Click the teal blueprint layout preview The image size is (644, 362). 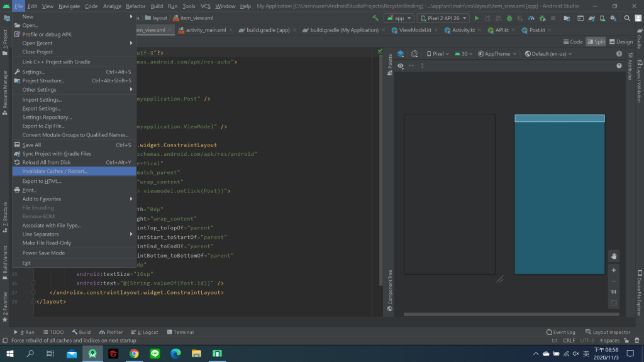tap(559, 194)
